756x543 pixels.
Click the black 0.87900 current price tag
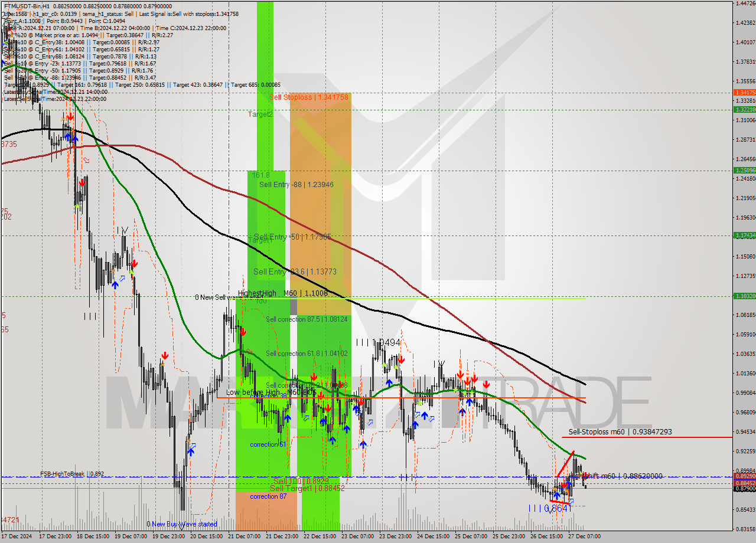tap(744, 489)
